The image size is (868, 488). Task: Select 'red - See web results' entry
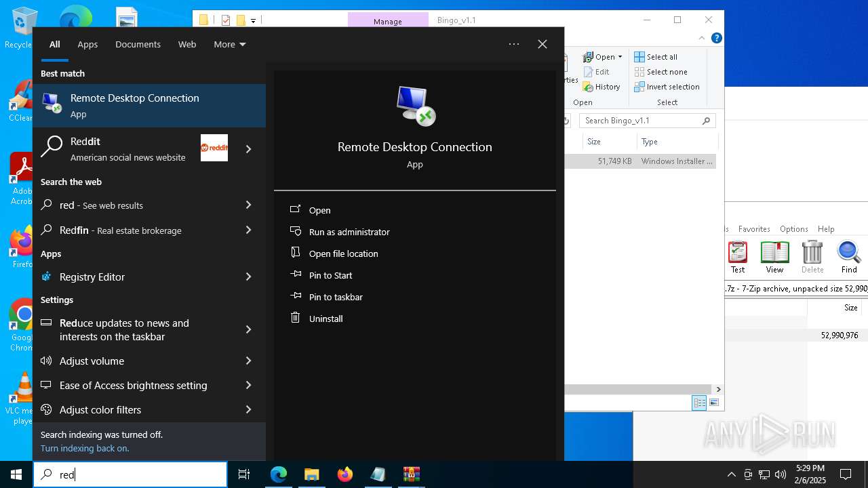click(x=133, y=205)
